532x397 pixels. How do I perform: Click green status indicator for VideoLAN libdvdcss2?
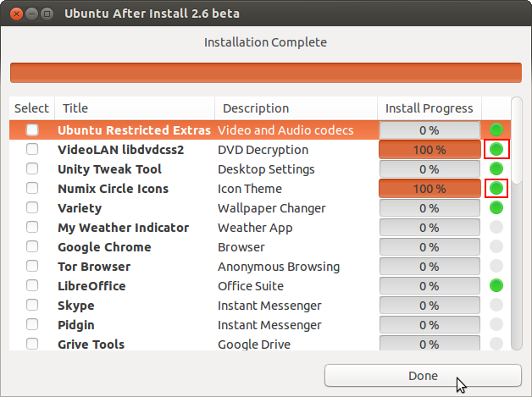tap(496, 149)
